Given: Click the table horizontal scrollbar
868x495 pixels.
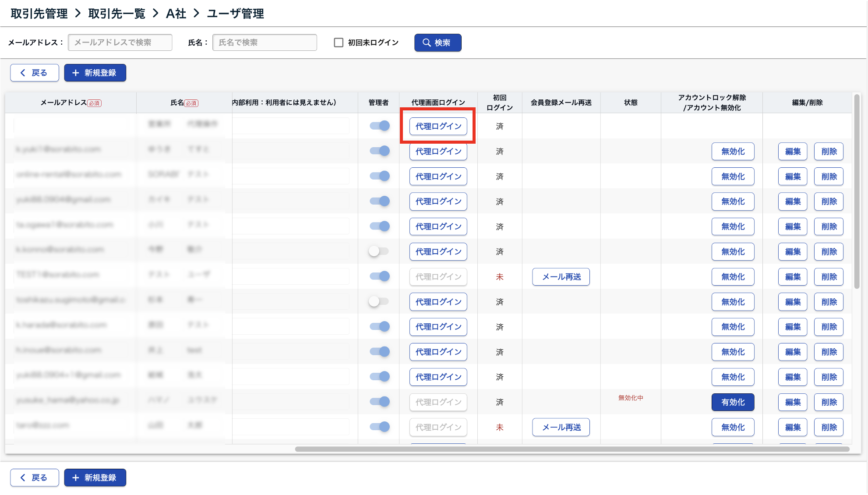Looking at the screenshot, I should 572,449.
